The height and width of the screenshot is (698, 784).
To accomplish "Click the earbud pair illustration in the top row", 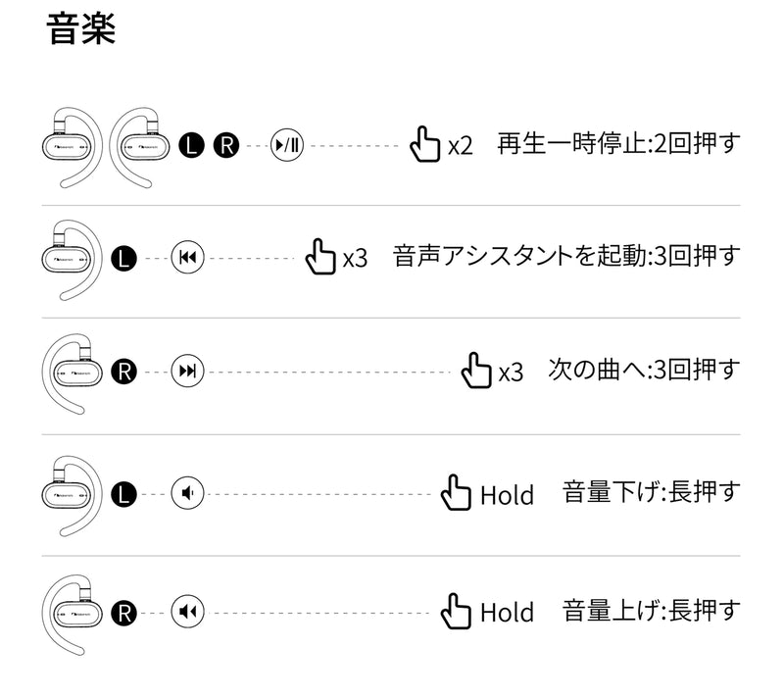I will tap(111, 145).
